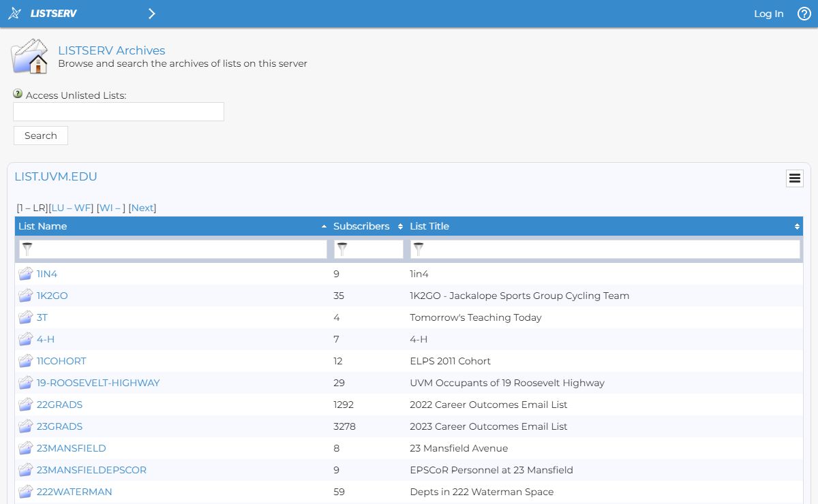Open the 23GRADS list link

pyautogui.click(x=59, y=426)
